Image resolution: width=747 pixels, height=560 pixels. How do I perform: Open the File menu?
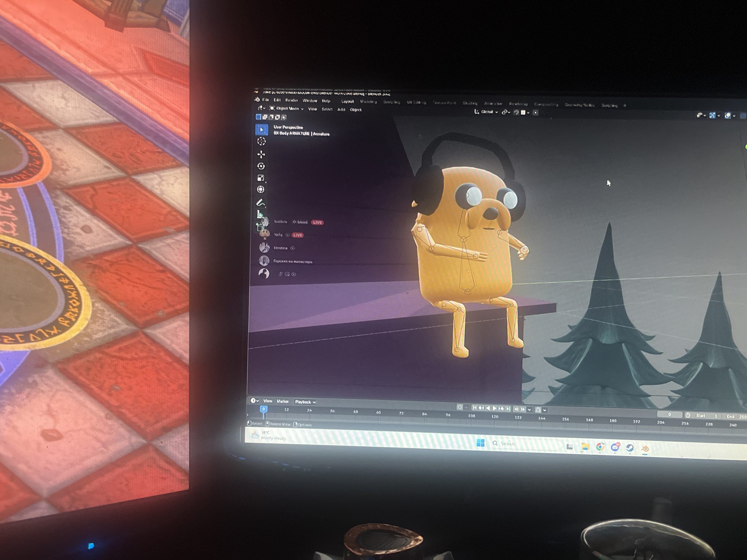266,100
